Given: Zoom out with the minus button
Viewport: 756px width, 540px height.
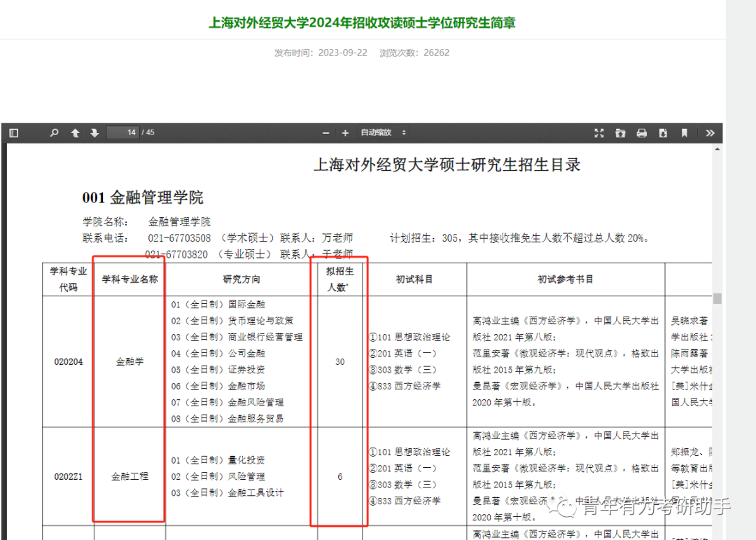Looking at the screenshot, I should click(x=326, y=132).
